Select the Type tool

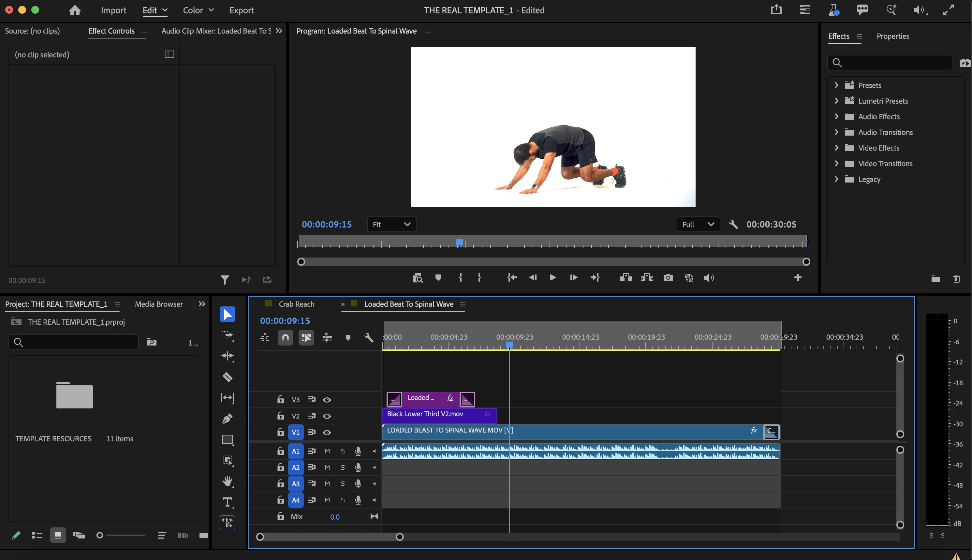point(227,502)
